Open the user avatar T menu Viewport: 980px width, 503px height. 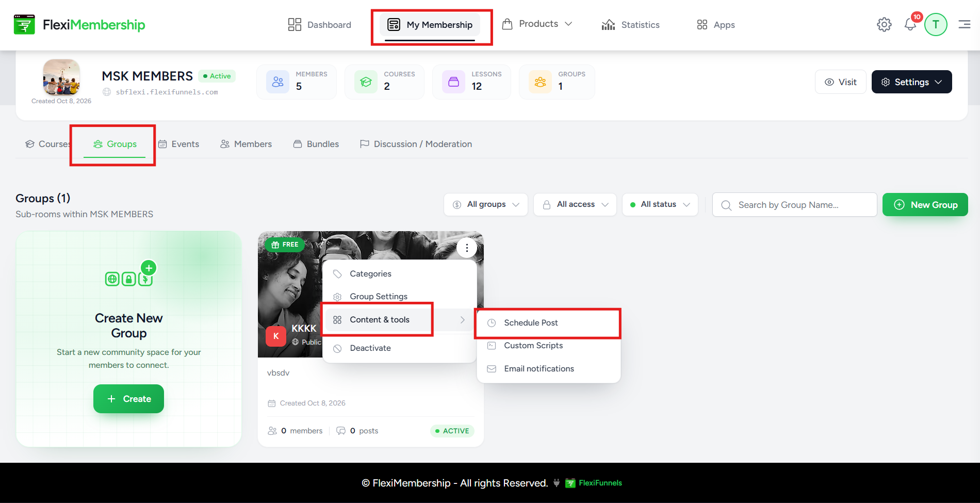point(936,24)
